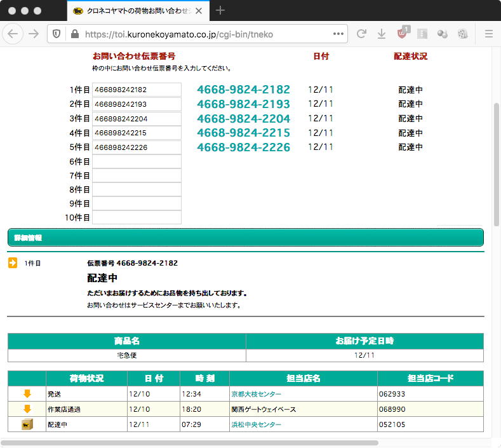Click the browser back arrow button
This screenshot has width=501, height=448.
[13, 34]
